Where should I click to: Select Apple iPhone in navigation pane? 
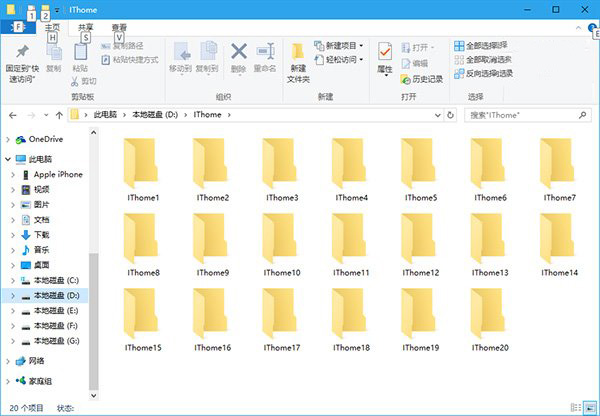[58, 175]
